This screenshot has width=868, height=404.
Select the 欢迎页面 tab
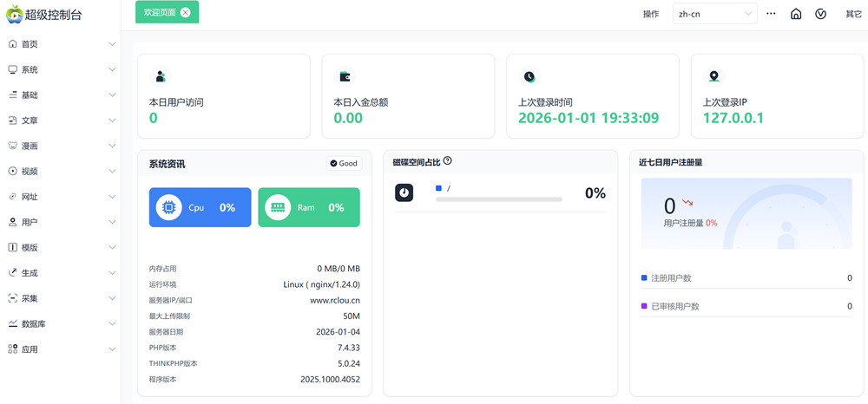[160, 12]
